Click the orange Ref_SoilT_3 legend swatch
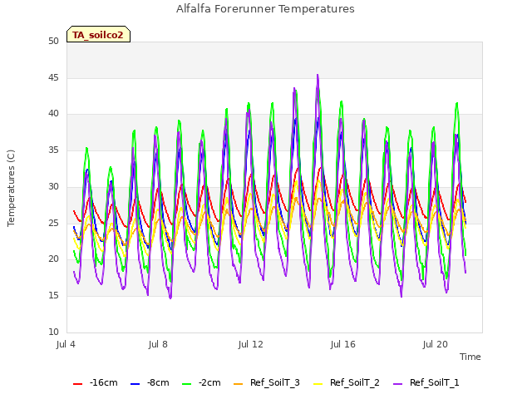 click(239, 384)
